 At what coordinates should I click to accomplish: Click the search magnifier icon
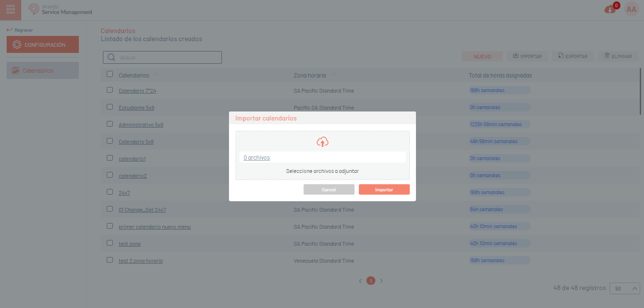tap(111, 58)
